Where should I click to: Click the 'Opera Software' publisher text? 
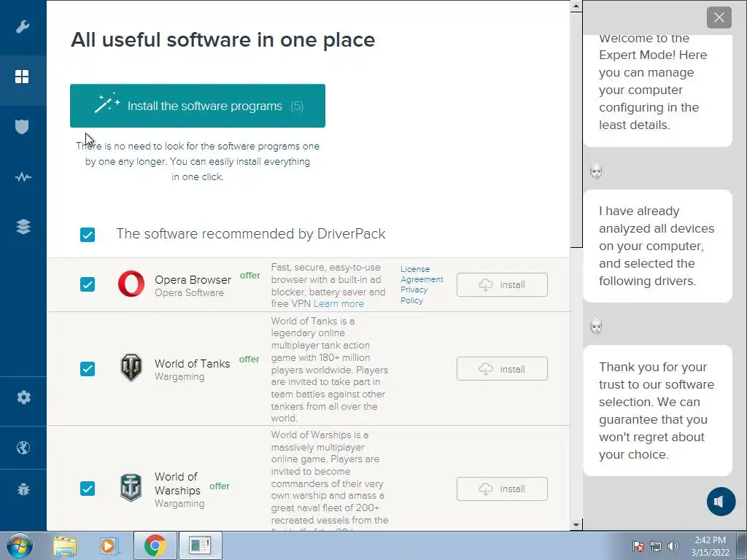[189, 293]
